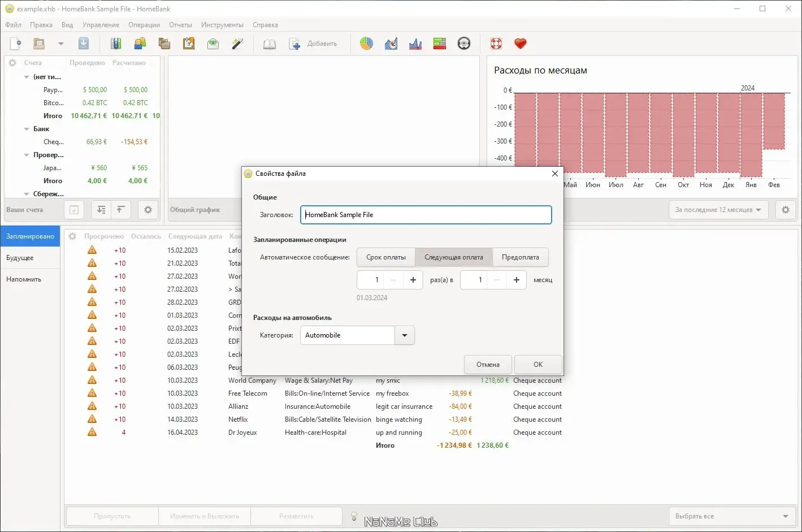Select the Напомнить tab
The width and height of the screenshot is (802, 532).
[30, 279]
